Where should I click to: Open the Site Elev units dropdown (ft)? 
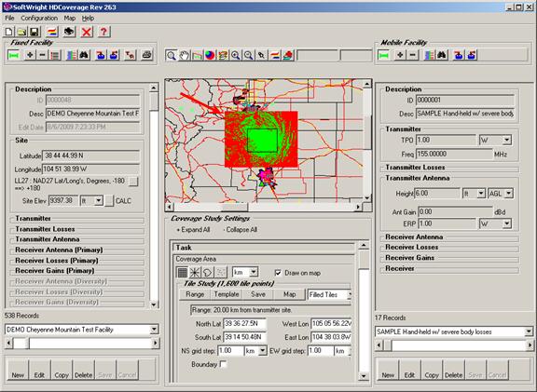(99, 200)
